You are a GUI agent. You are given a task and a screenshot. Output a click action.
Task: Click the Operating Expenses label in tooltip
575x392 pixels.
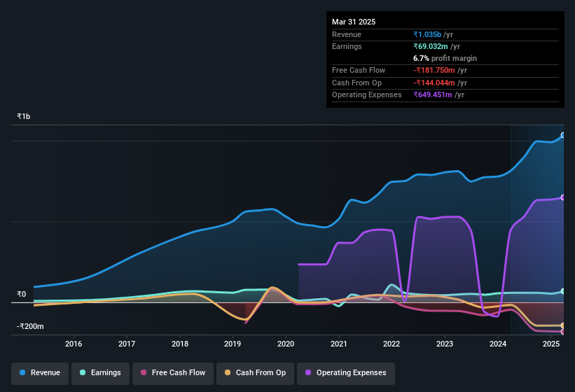(367, 95)
